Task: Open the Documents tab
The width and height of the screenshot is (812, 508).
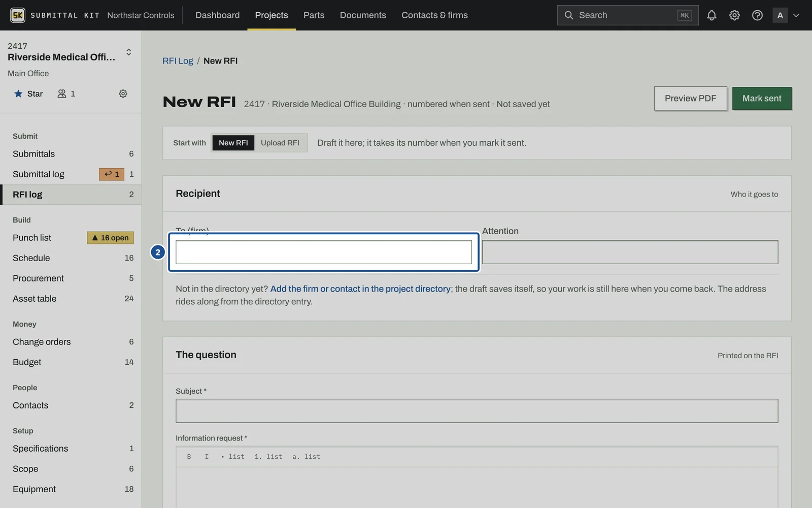Action: tap(363, 15)
